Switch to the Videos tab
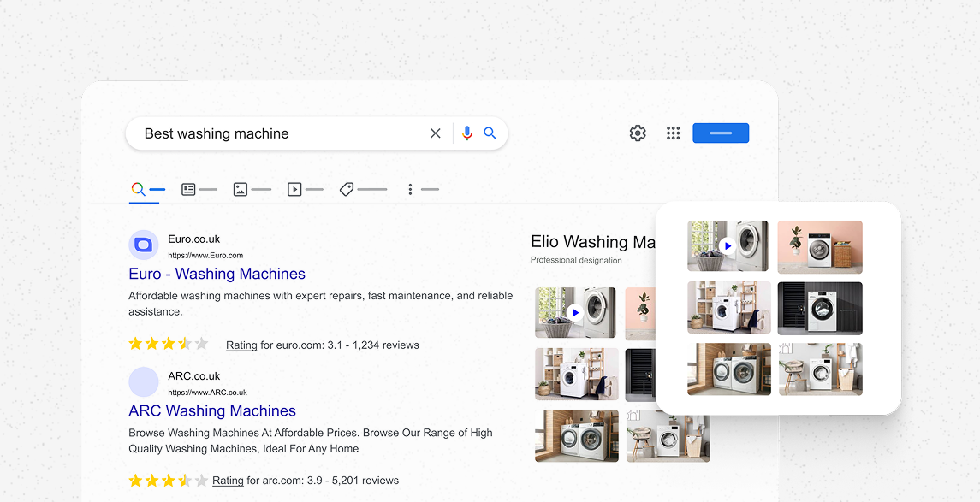The width and height of the screenshot is (980, 502). [x=305, y=189]
